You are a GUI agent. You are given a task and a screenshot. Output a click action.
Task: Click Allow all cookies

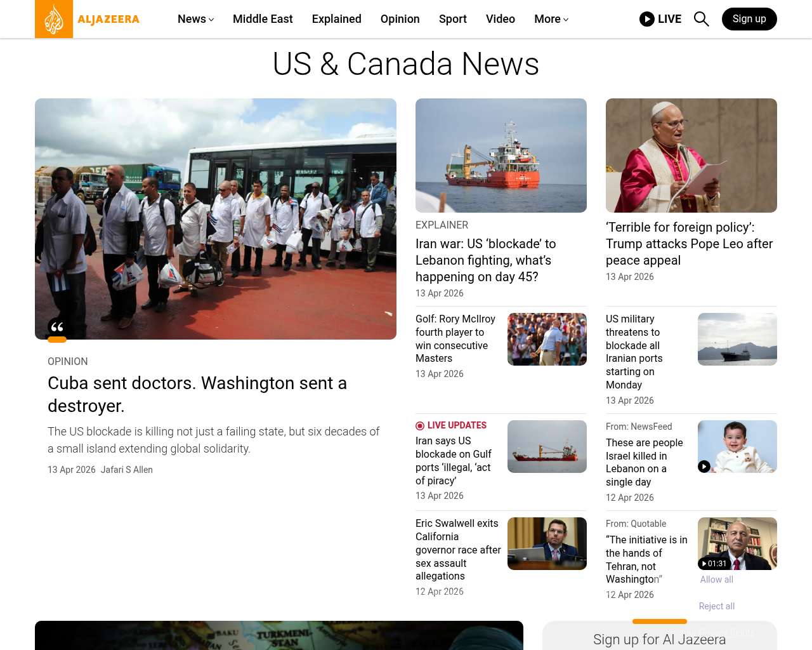tap(717, 580)
